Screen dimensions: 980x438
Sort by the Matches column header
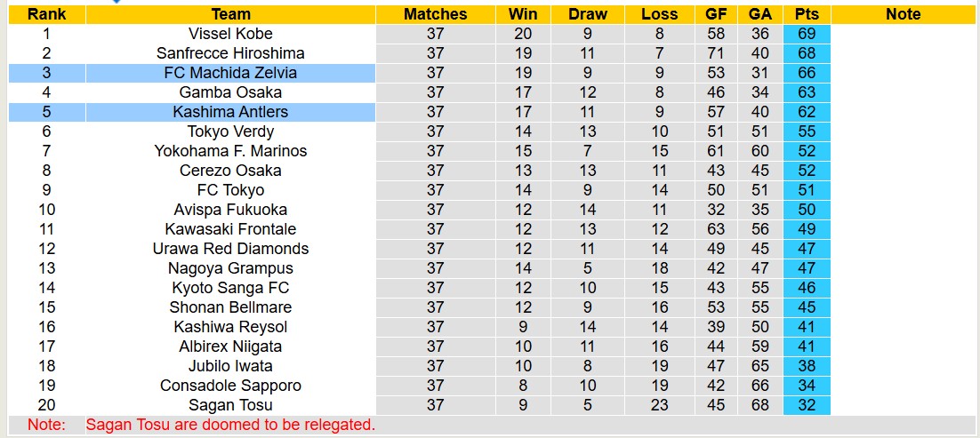pyautogui.click(x=435, y=14)
